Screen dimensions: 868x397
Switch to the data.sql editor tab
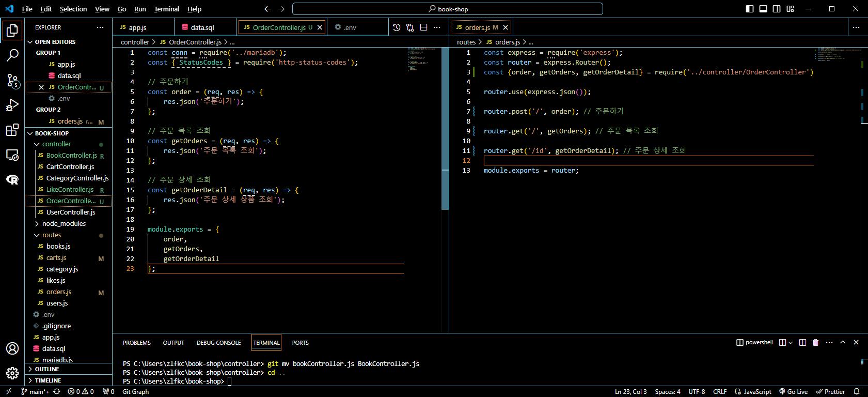click(x=206, y=27)
